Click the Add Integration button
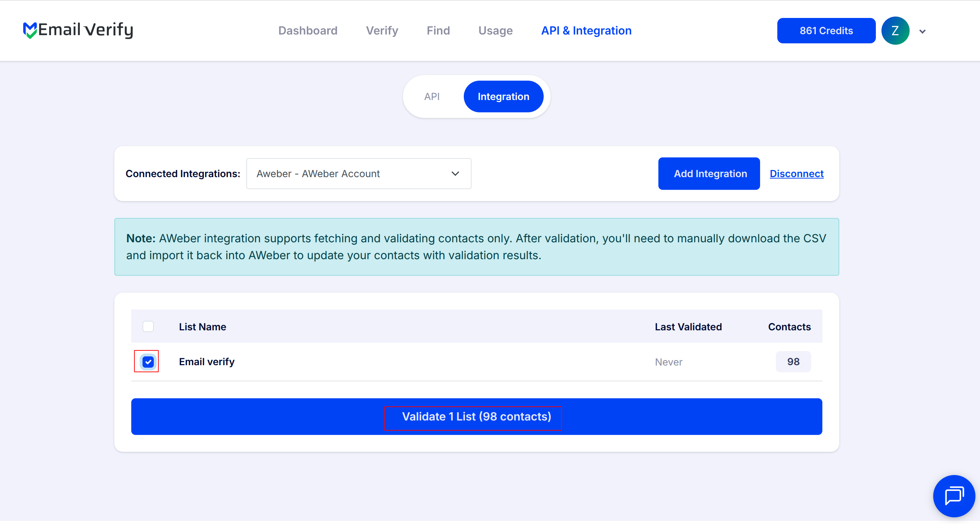 (709, 174)
